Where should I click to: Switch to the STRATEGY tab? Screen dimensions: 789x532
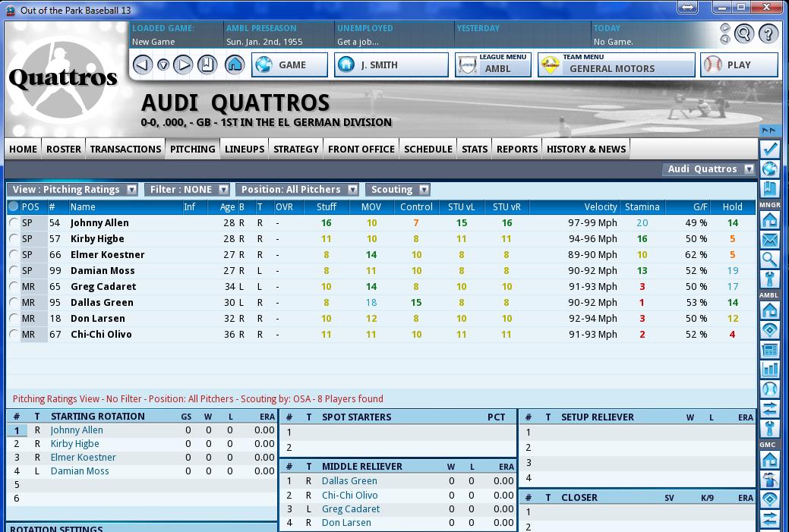tap(296, 149)
